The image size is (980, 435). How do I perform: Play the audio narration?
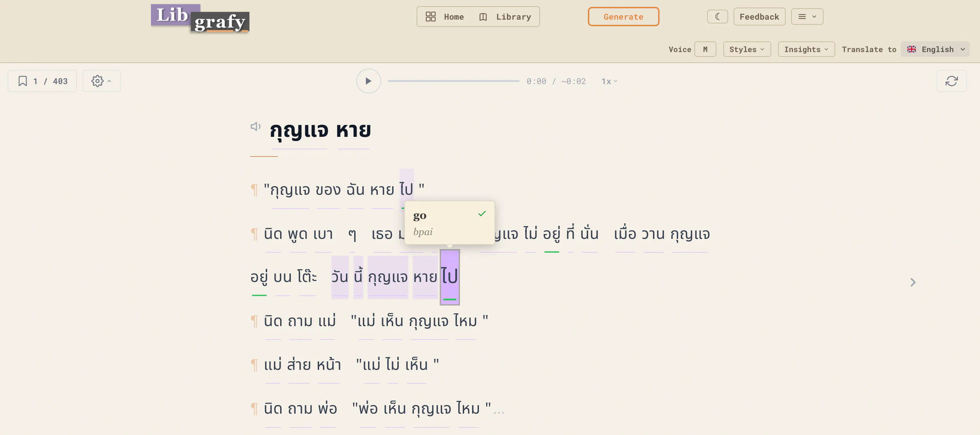368,81
